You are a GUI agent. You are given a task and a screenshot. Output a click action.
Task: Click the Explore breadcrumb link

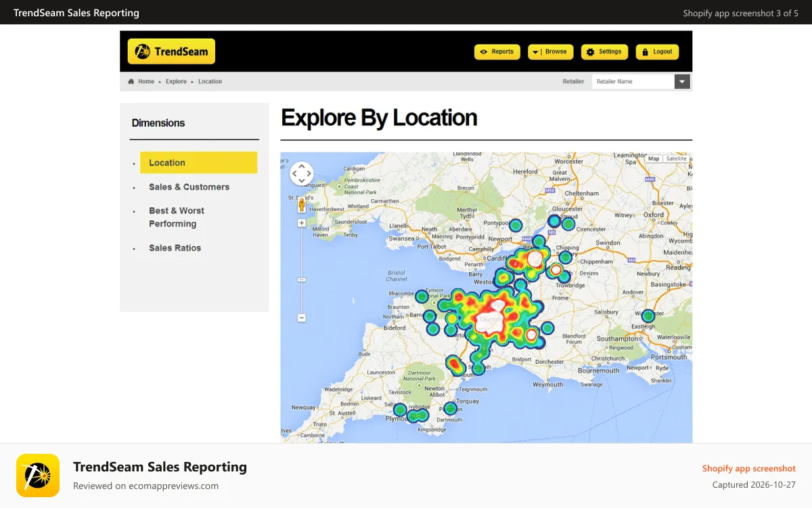[x=176, y=81]
